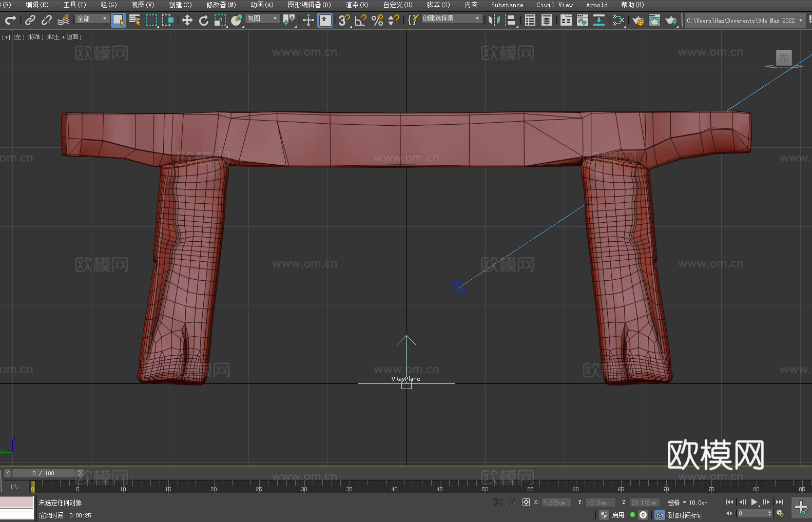Show the Ribbon toggle icon

(566, 20)
